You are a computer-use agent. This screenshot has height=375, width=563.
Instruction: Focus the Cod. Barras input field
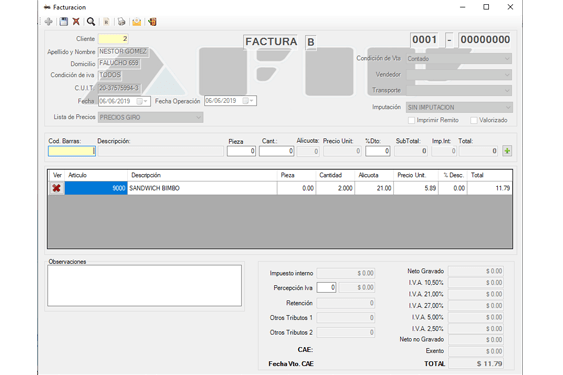tap(72, 151)
